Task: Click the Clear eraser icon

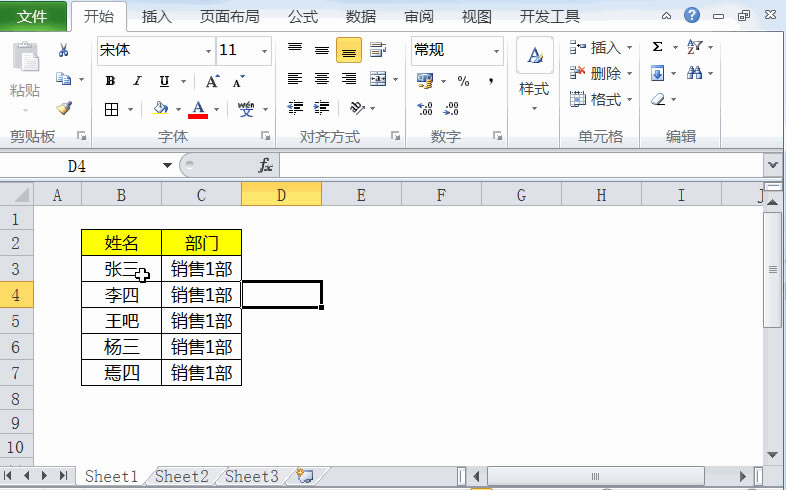Action: (658, 99)
